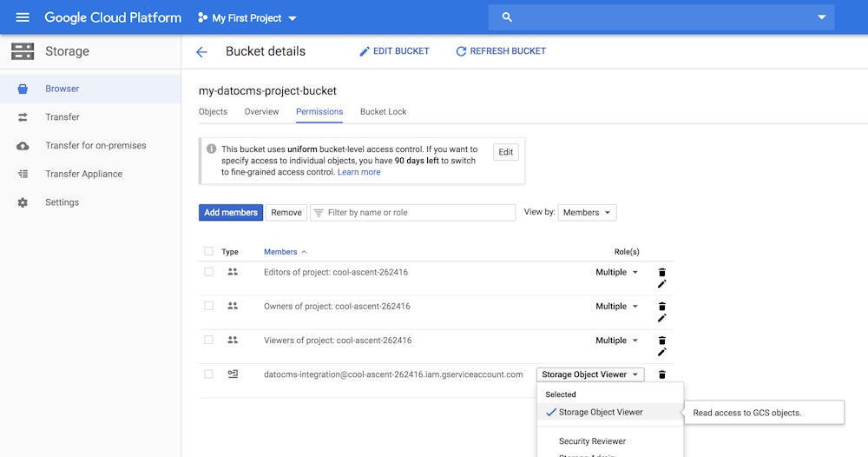The width and height of the screenshot is (868, 457).
Task: Check the Editors of project checkbox
Action: pyautogui.click(x=208, y=272)
